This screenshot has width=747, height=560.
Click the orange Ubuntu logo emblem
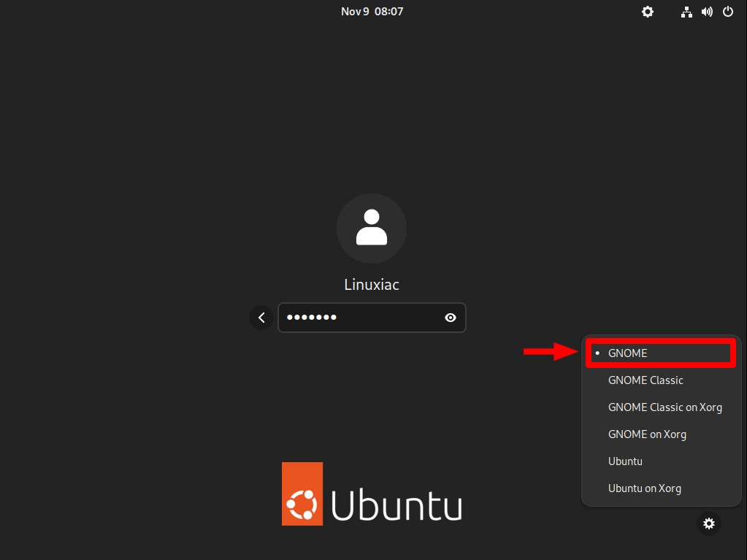pos(302,494)
